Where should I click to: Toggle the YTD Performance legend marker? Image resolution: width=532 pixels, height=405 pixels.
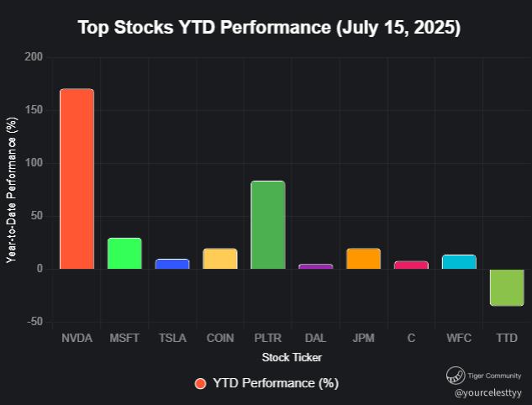(x=200, y=384)
